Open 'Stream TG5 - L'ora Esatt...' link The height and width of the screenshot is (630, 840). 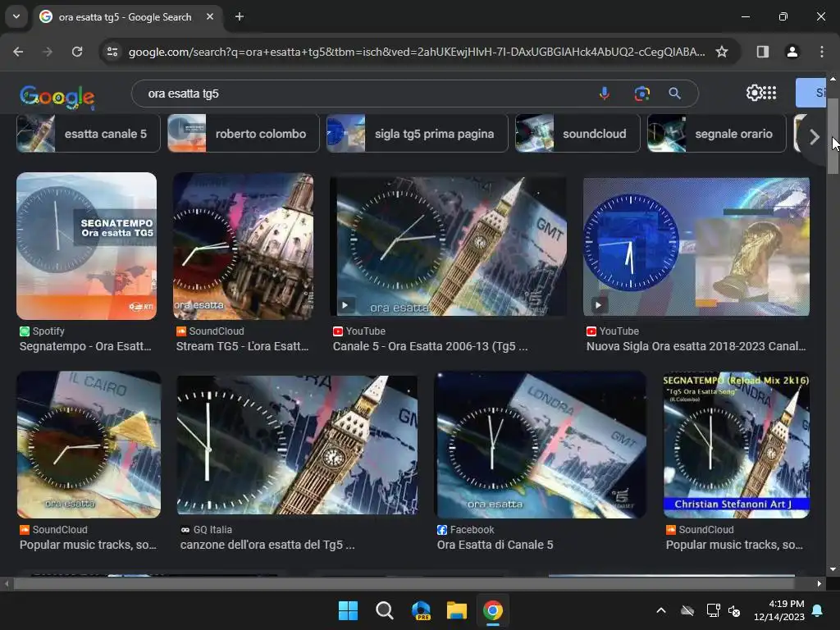pos(243,347)
